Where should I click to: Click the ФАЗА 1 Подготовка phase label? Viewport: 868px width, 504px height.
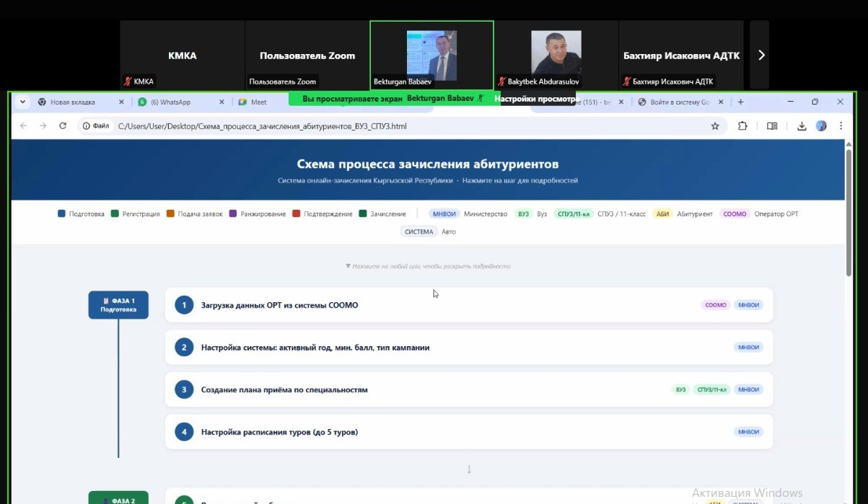coord(118,305)
